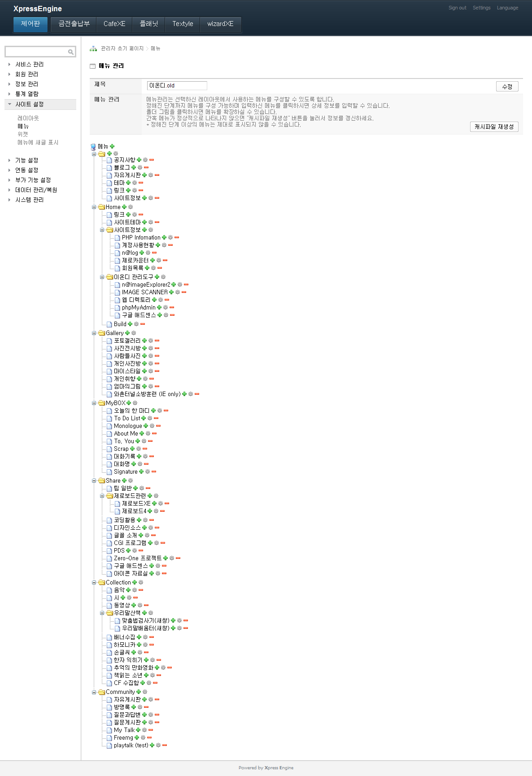The height and width of the screenshot is (776, 532).
Task: Remove 제로보드XE with minus icon
Action: 167,503
